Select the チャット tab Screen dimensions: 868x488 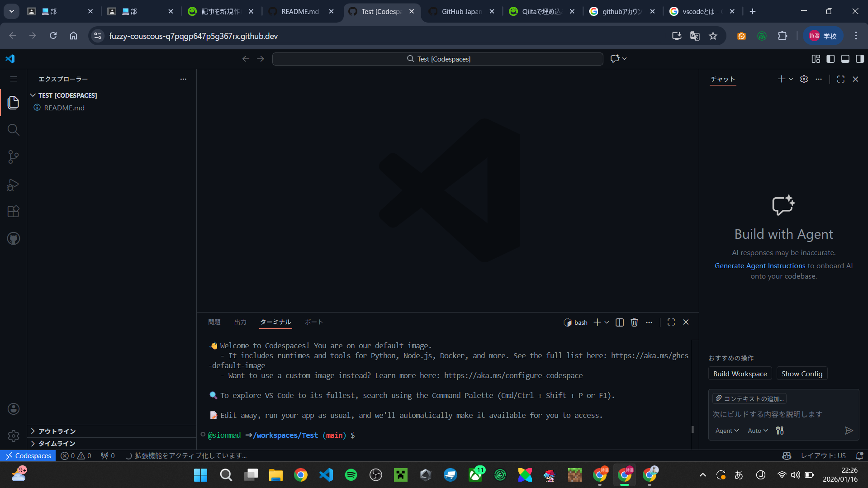pos(723,79)
